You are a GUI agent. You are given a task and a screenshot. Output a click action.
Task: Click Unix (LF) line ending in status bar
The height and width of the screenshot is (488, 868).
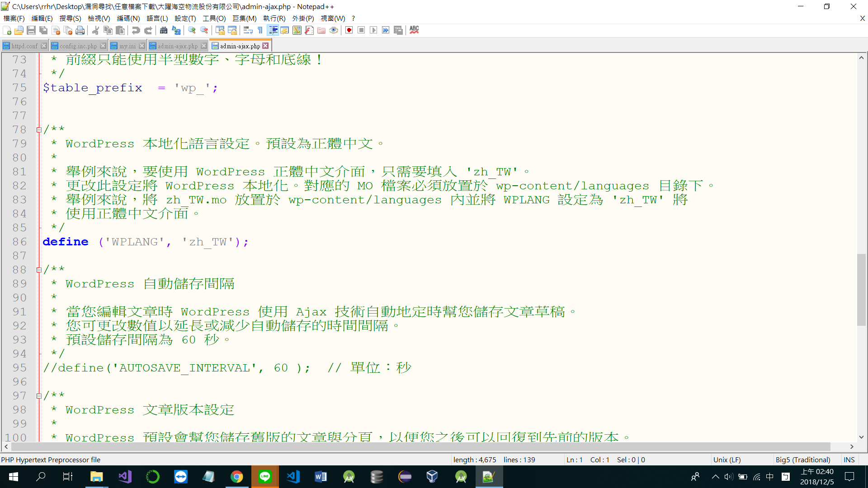727,460
